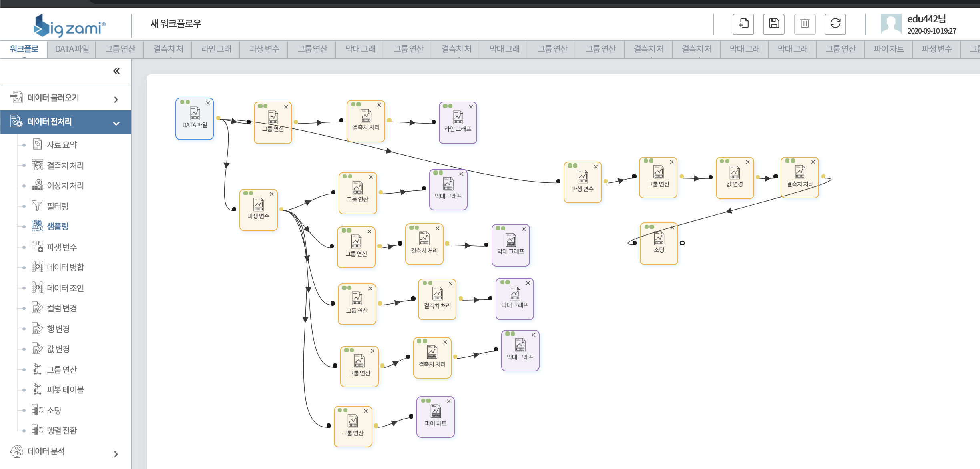Select 샘플링 in the preprocessing list
The height and width of the screenshot is (469, 980).
coord(58,226)
